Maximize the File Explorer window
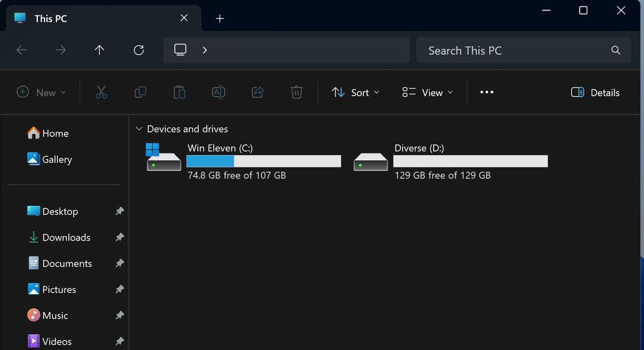Image resolution: width=644 pixels, height=350 pixels. pos(583,10)
